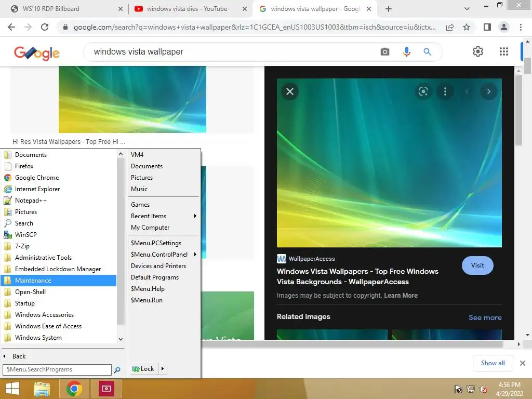Go to next image in preview panel
Image resolution: width=532 pixels, height=399 pixels.
coord(488,91)
